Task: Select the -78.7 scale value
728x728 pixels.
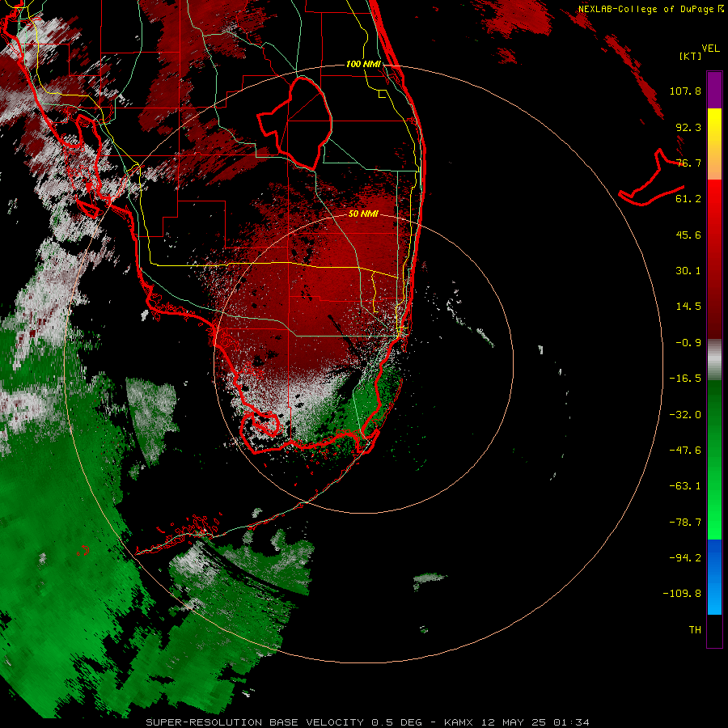Action: 685,523
